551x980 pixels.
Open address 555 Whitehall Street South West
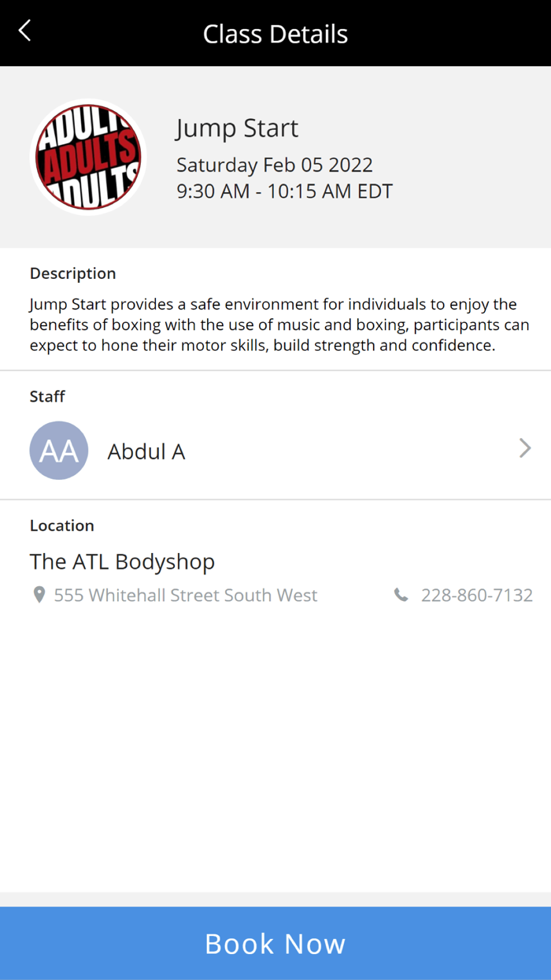(x=185, y=595)
